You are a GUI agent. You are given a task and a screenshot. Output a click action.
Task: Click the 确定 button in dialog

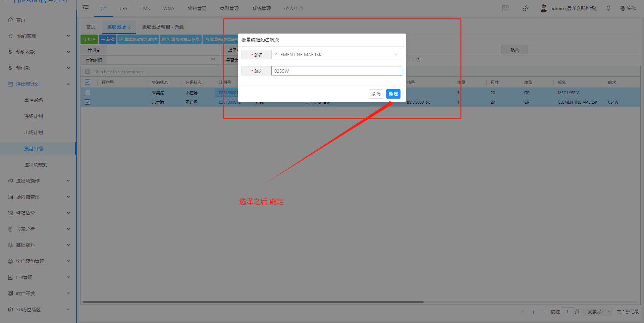393,94
